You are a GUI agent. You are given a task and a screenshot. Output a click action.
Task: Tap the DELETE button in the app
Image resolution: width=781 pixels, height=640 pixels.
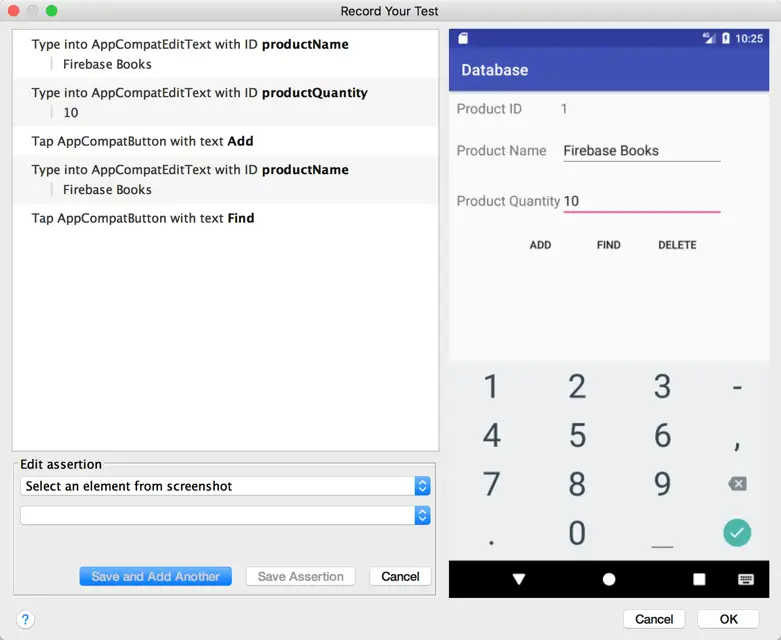pos(677,245)
